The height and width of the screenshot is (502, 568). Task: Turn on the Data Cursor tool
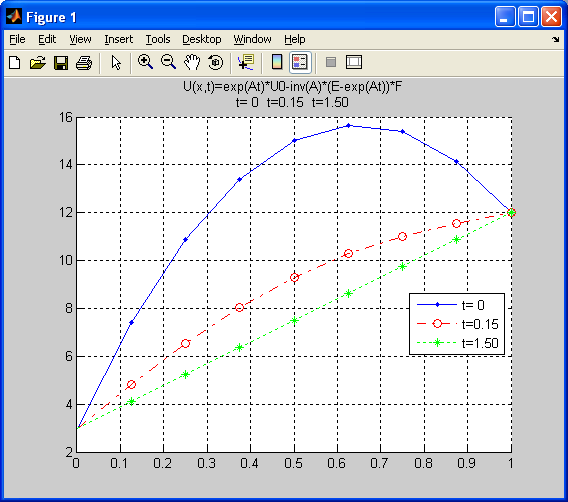[246, 62]
